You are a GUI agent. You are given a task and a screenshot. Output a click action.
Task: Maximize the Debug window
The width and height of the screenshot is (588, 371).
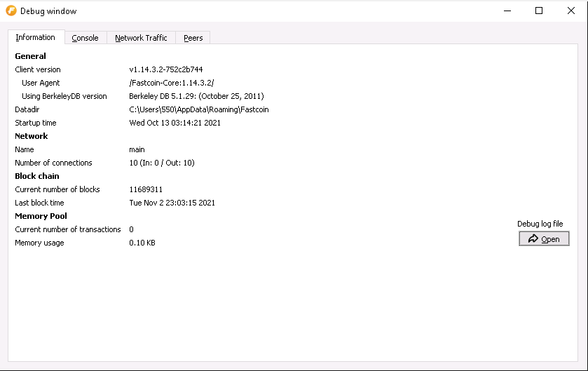click(539, 11)
